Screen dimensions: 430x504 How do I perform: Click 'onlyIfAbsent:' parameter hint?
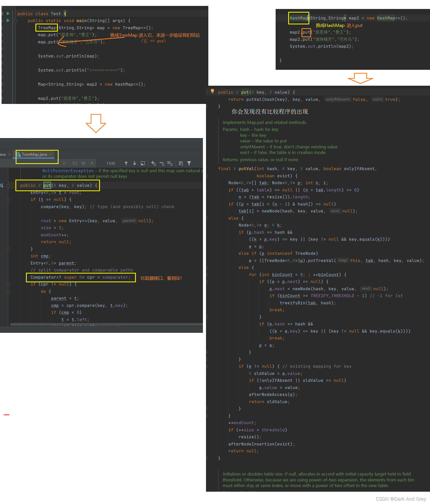point(338,99)
